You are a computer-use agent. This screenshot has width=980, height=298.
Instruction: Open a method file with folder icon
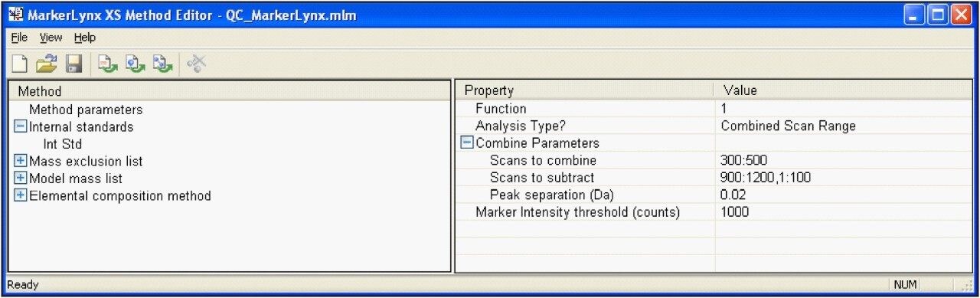pyautogui.click(x=45, y=64)
